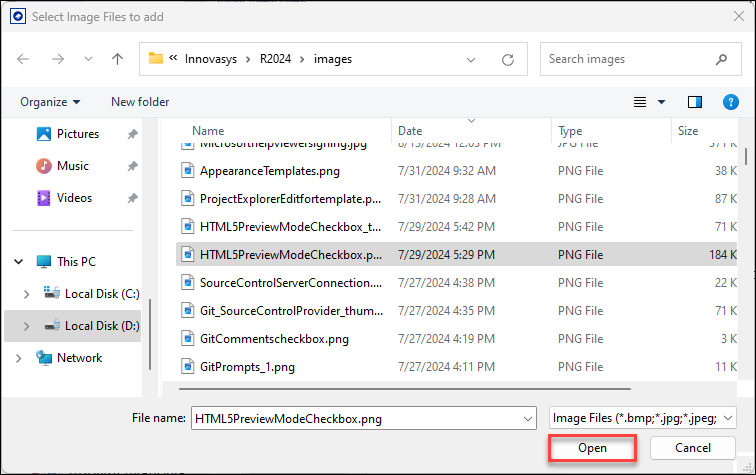This screenshot has width=756, height=475.
Task: Click New folder in the toolbar
Action: pyautogui.click(x=140, y=102)
